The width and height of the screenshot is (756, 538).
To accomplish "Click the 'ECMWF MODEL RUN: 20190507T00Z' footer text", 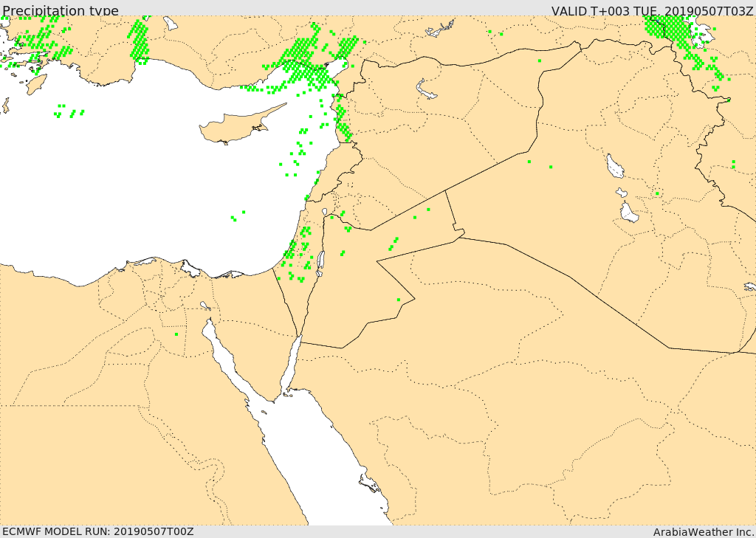I will tap(98, 531).
